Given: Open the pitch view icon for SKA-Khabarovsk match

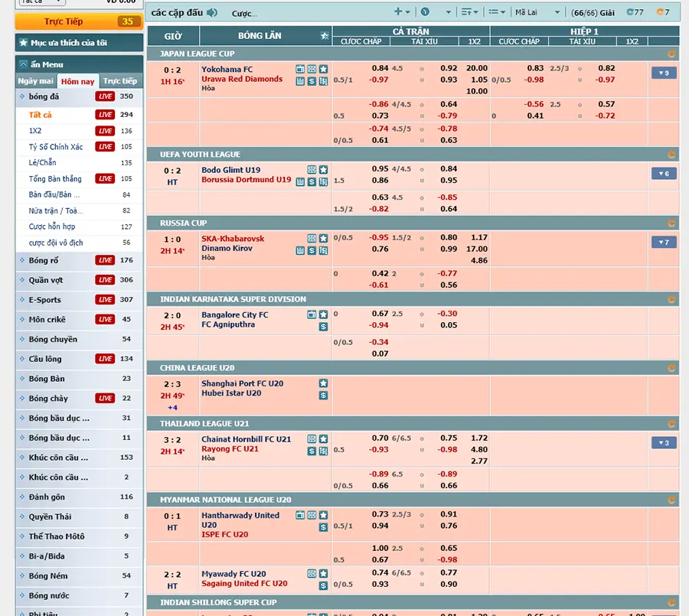Looking at the screenshot, I should click(312, 239).
